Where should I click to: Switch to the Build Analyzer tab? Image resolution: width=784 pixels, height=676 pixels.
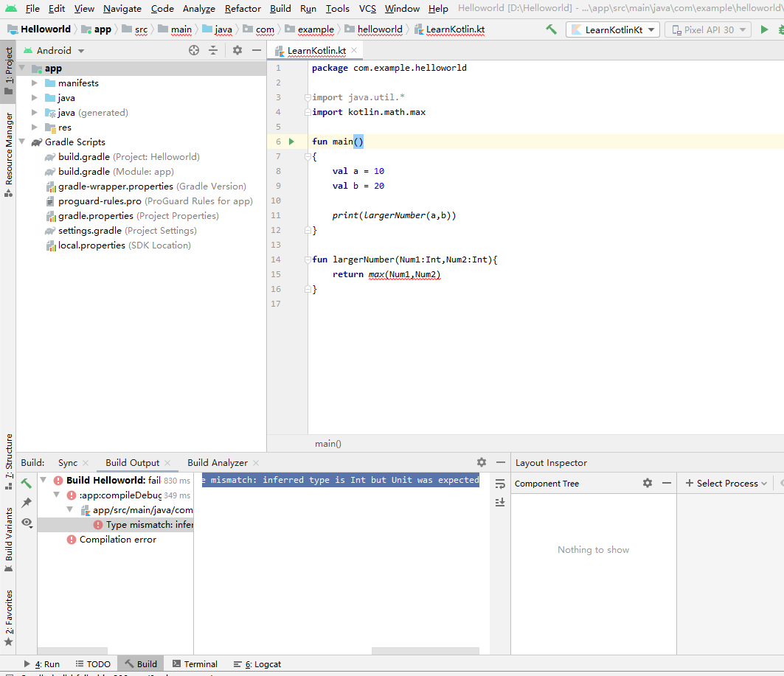[217, 462]
